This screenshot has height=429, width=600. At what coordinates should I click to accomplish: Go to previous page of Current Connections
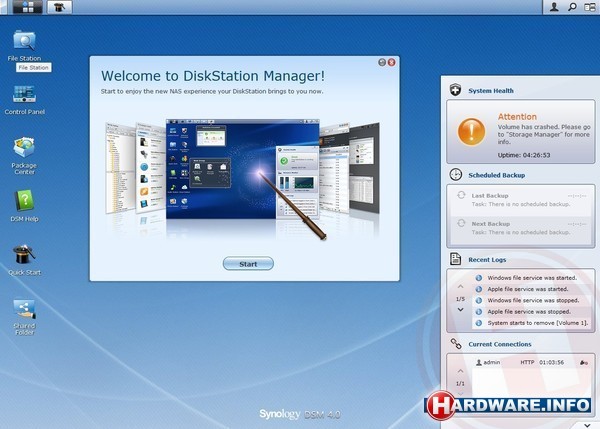click(460, 371)
